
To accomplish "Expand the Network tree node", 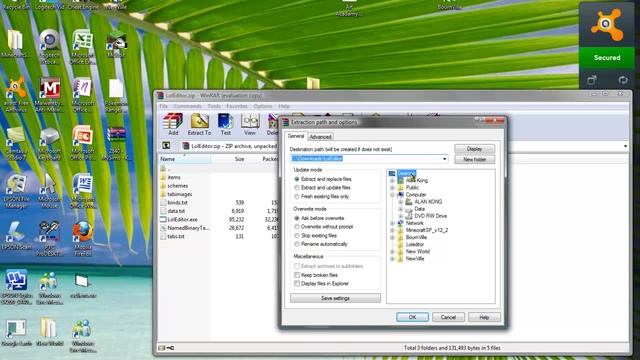I will [x=392, y=223].
